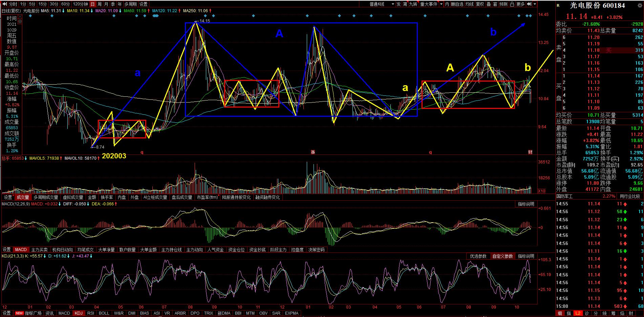Viewport: 644px width, 317px height.
Task: Select the L2 tab in tick panel
Action: (x=578, y=313)
